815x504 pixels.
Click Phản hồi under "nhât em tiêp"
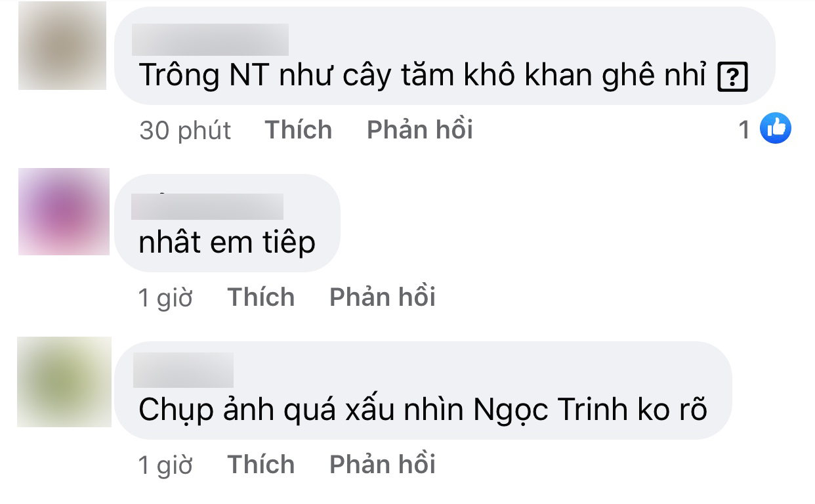tap(383, 297)
